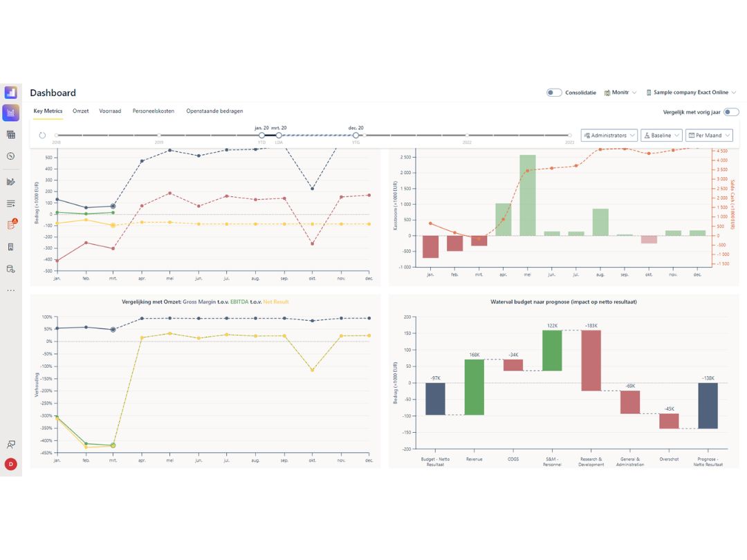Expand the Administrators dropdown
Screen dimensions: 747x560
(609, 136)
